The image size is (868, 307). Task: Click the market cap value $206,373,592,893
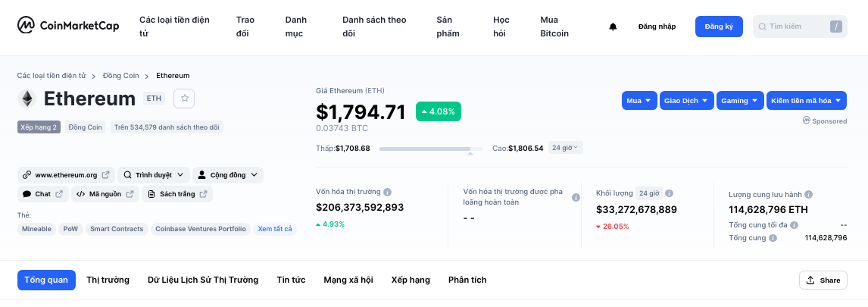pos(360,207)
